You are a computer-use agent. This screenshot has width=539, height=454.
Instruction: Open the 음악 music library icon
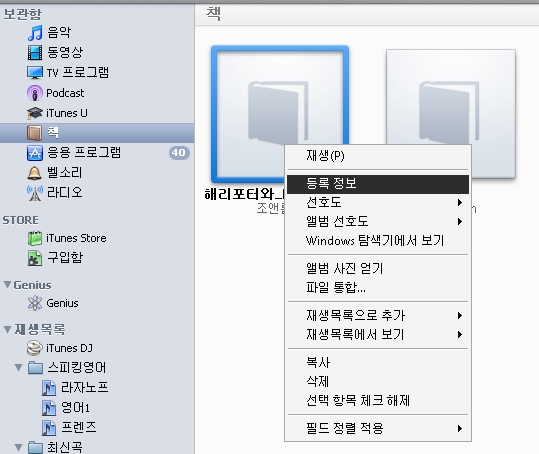point(35,33)
